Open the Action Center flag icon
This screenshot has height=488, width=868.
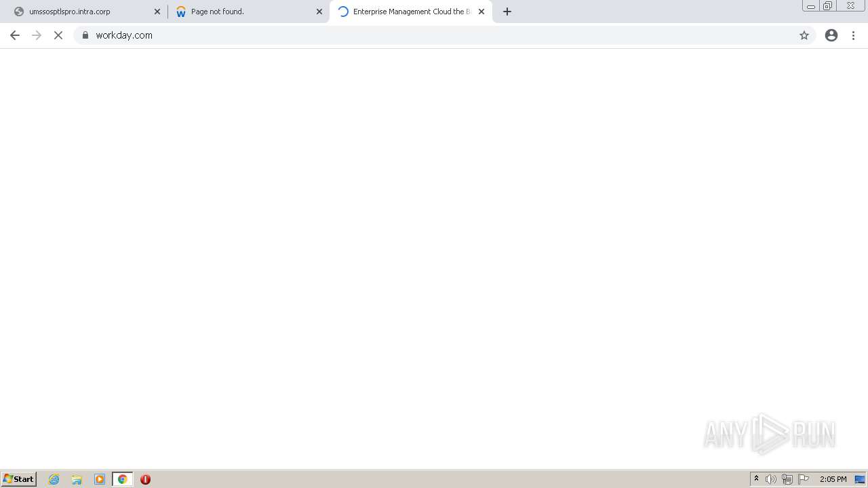pos(804,479)
